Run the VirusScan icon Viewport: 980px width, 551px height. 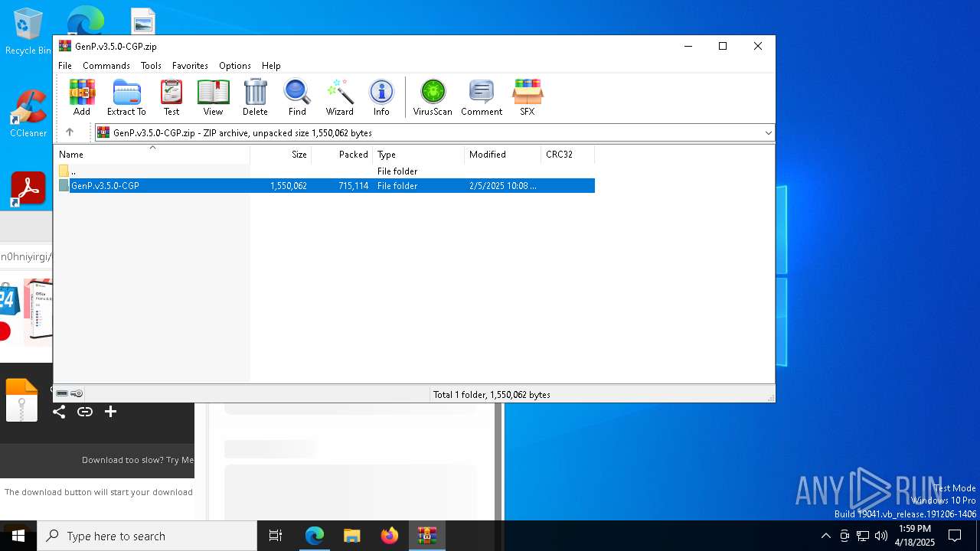coord(433,97)
